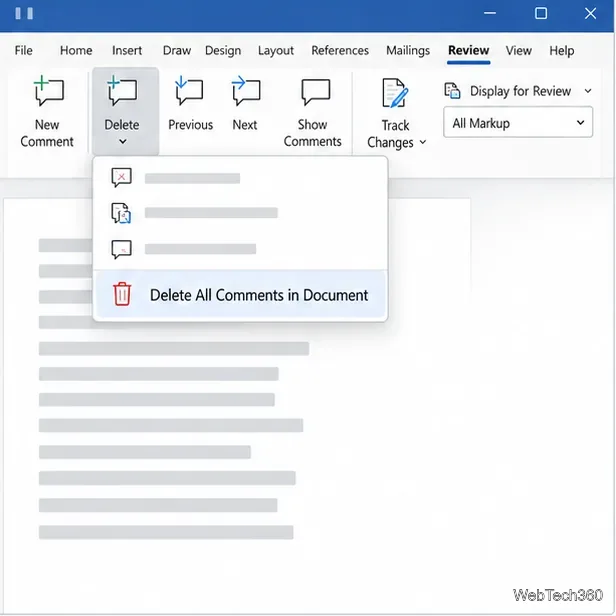This screenshot has width=616, height=616.
Task: Open the File tab
Action: tap(24, 50)
